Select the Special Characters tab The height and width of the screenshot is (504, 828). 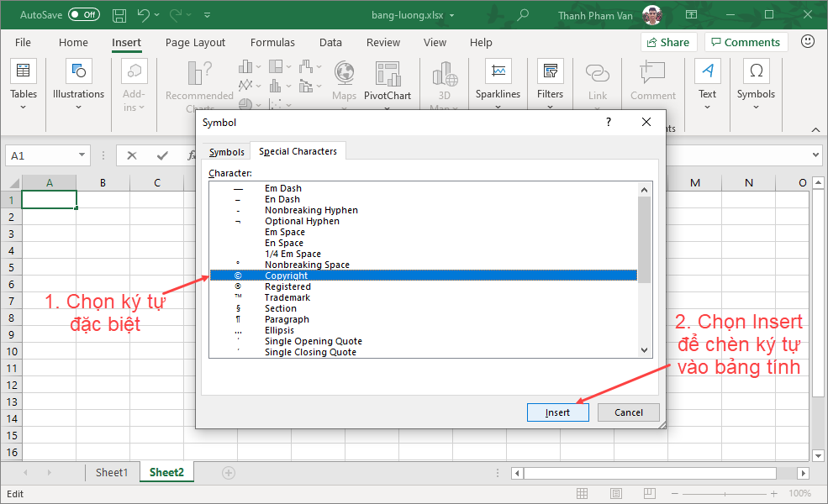298,151
